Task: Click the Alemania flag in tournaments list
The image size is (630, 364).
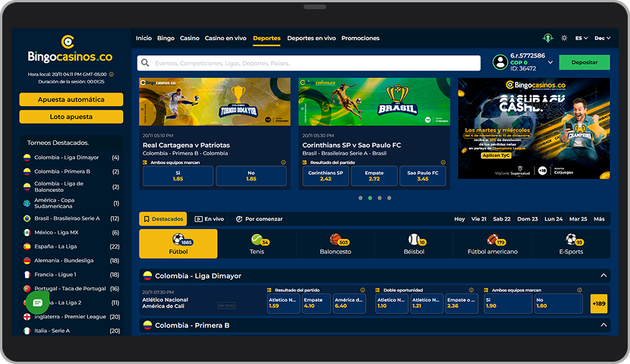Action: 27,260
